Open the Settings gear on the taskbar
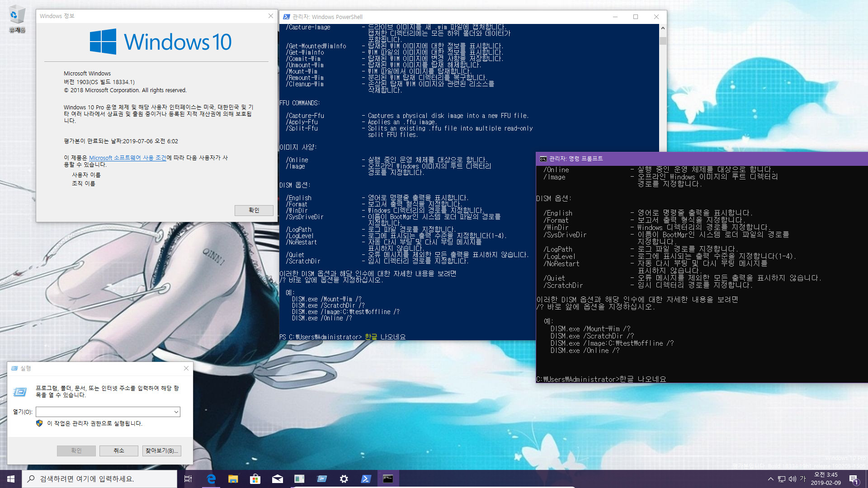 point(344,479)
